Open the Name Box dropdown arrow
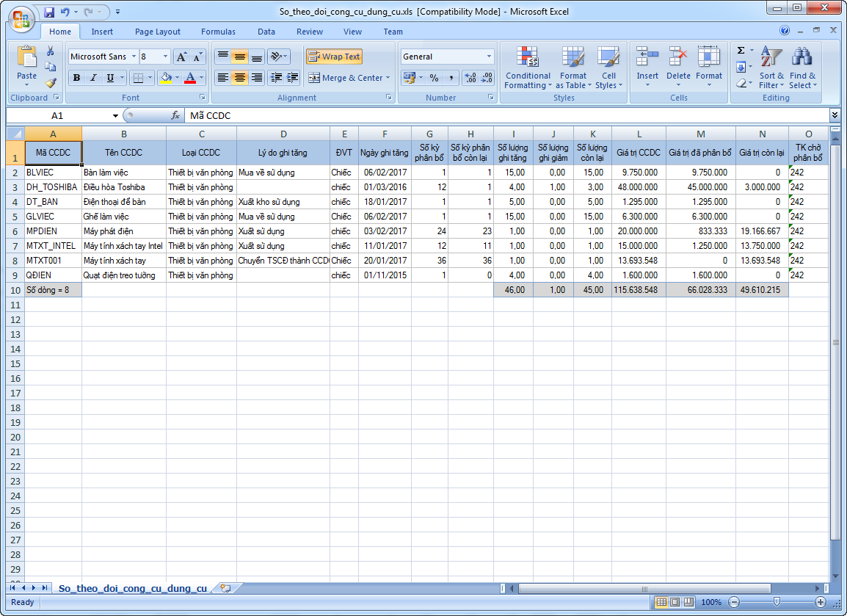 (115, 116)
